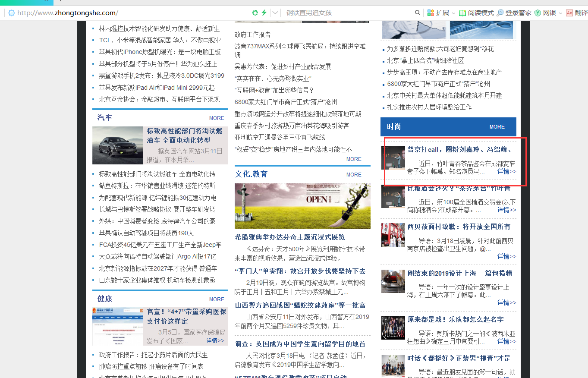Click the QUEEN band thumbnail
This screenshot has width=588, height=378.
click(x=393, y=328)
